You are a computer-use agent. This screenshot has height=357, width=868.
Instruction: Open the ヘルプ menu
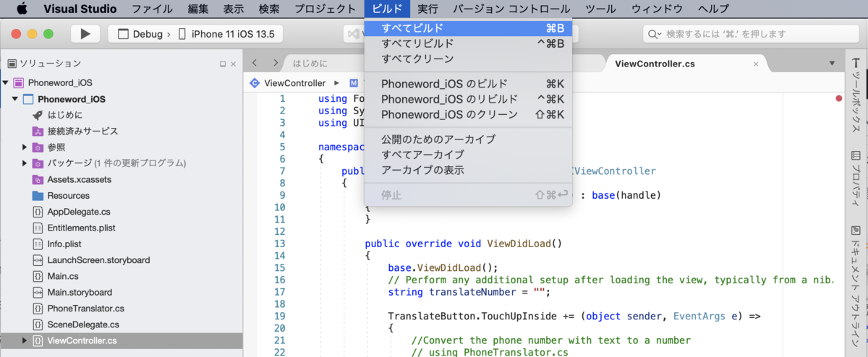pyautogui.click(x=714, y=9)
